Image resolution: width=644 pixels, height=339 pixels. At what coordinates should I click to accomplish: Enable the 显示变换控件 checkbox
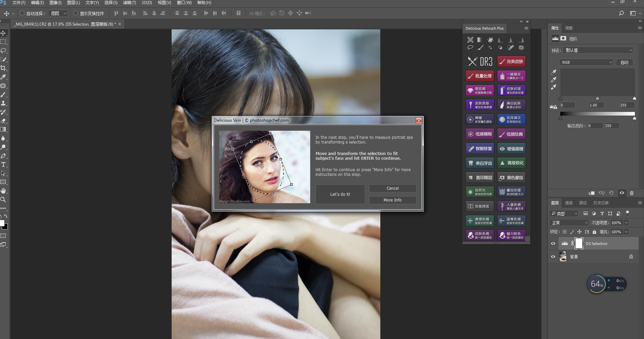tap(76, 13)
